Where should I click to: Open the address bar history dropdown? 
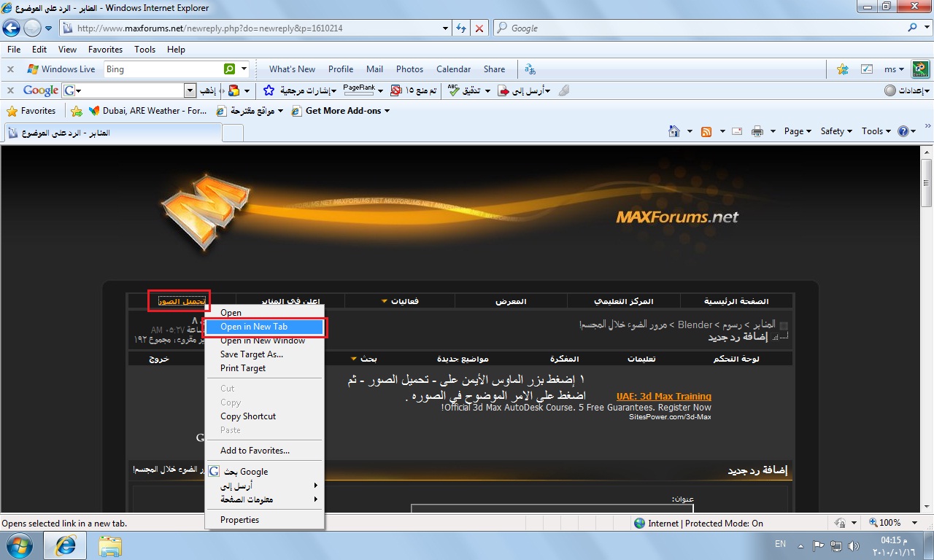pyautogui.click(x=446, y=28)
